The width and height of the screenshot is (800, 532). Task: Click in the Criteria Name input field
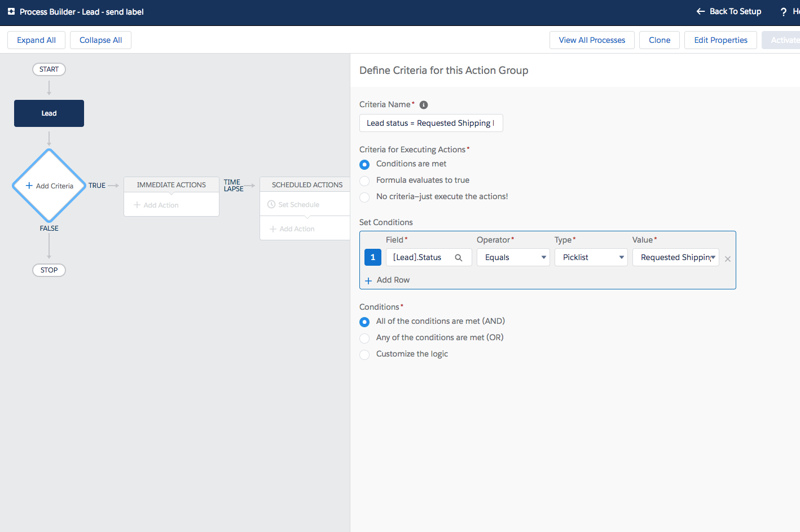431,123
